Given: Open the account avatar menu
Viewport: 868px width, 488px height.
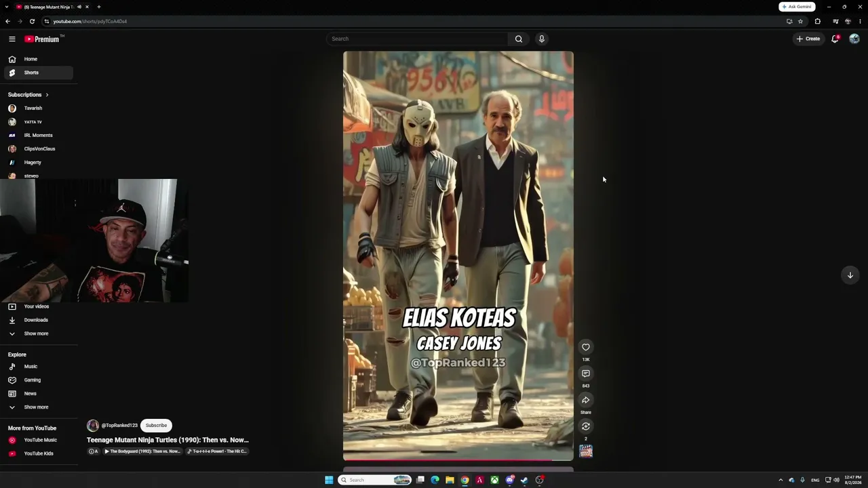Looking at the screenshot, I should coord(854,39).
